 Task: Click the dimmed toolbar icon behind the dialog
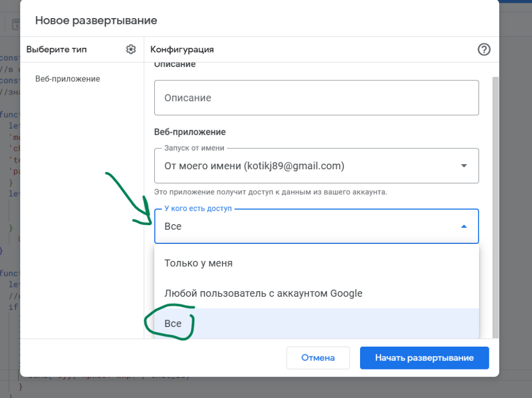tap(16, 24)
